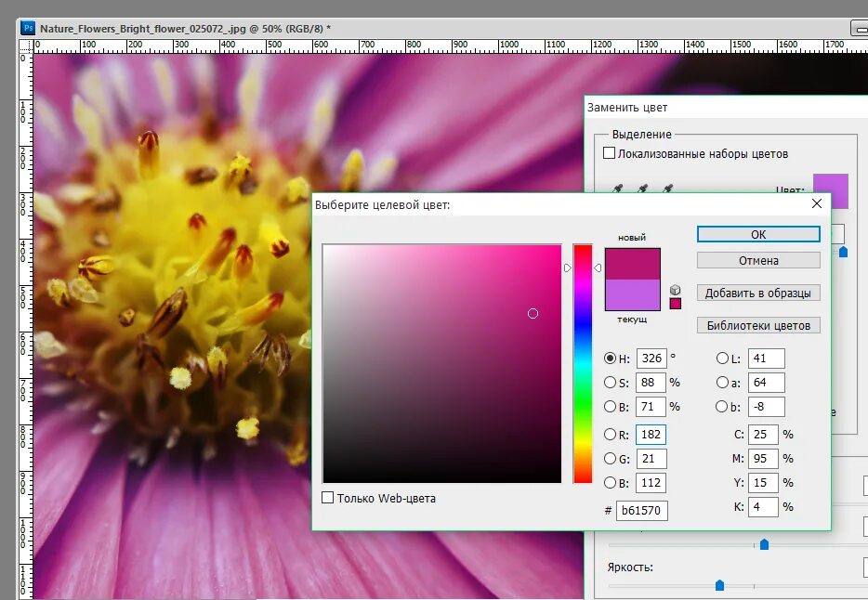Select the R red radio button

click(x=610, y=435)
